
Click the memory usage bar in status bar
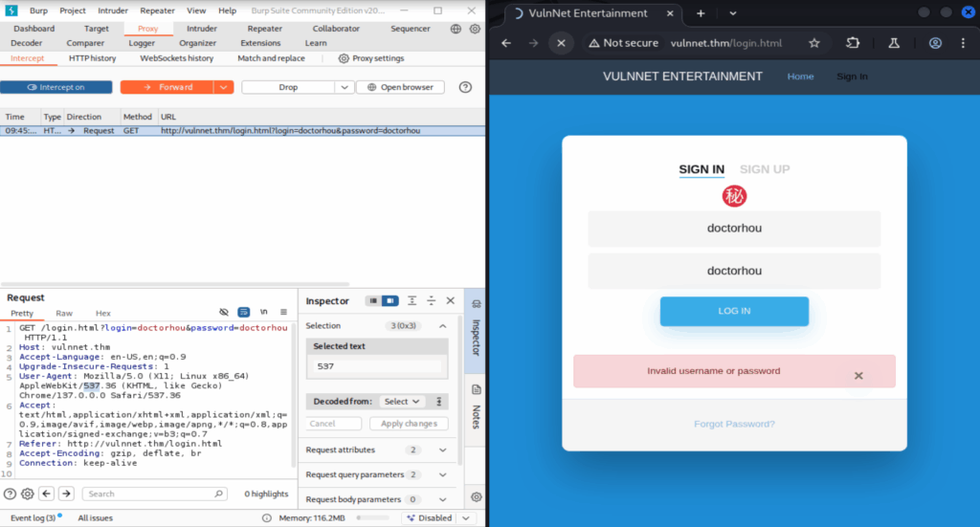pos(372,518)
